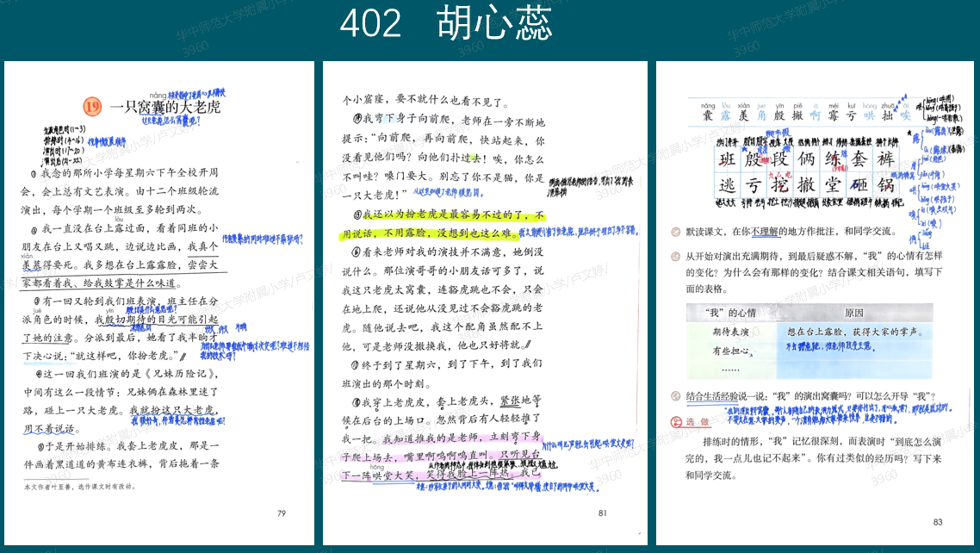Click the orange lesson number 19 badge
The image size is (980, 553).
(93, 108)
